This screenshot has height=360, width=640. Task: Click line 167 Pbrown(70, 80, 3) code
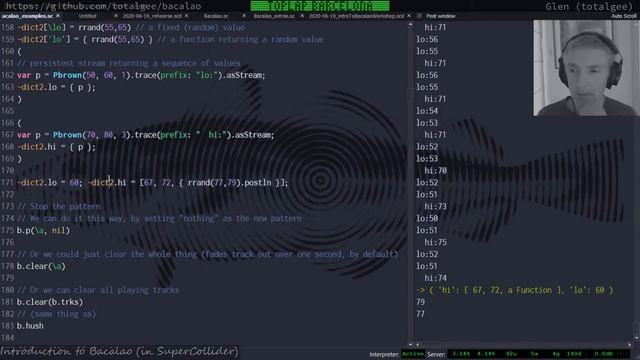point(145,135)
